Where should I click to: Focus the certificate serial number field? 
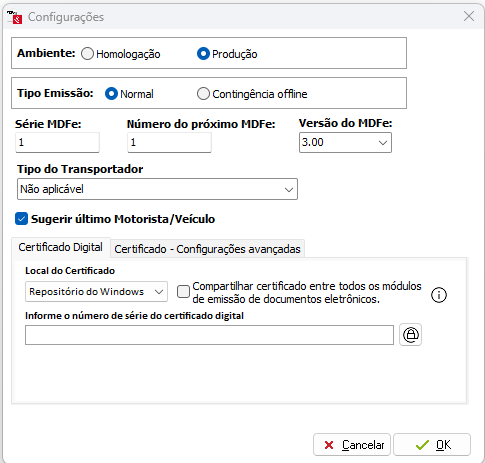pos(209,335)
